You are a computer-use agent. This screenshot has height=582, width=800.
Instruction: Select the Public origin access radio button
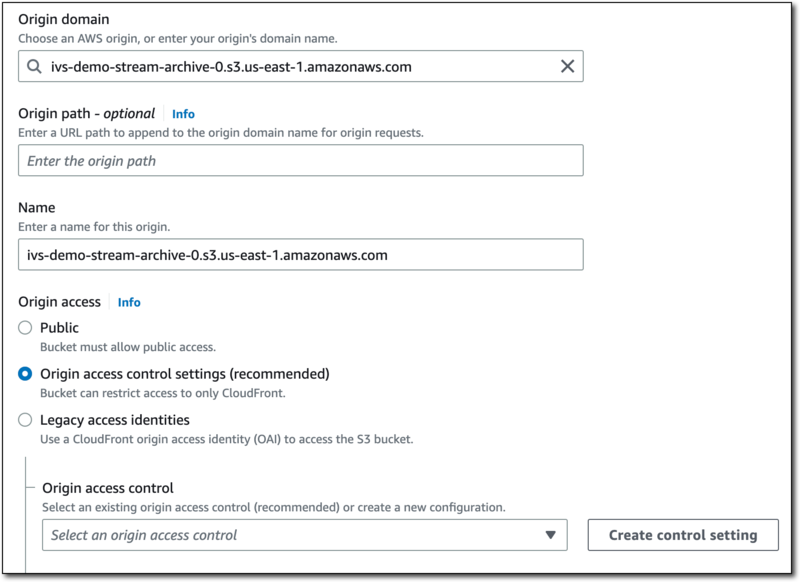pyautogui.click(x=24, y=325)
